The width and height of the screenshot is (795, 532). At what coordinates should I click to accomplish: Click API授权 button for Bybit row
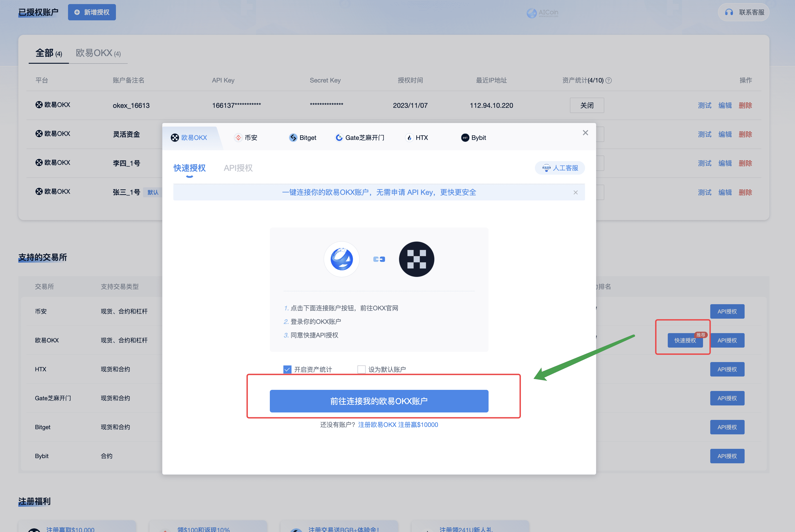tap(727, 456)
